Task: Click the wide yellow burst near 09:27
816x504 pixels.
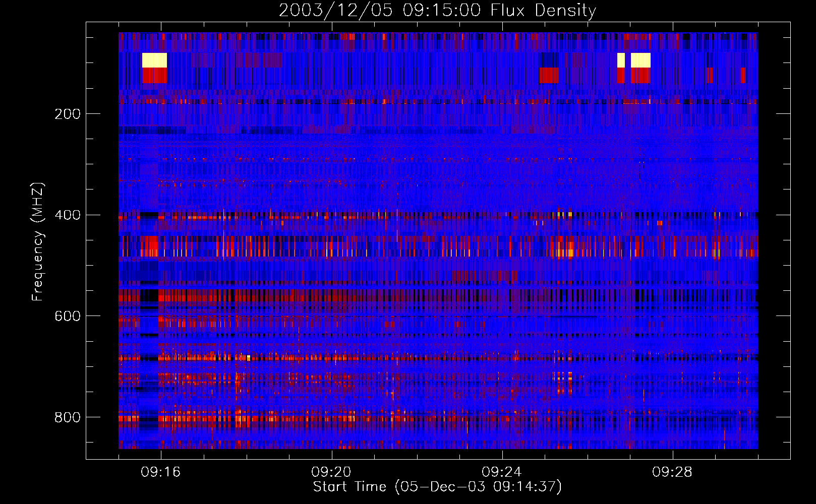Action: [640, 60]
